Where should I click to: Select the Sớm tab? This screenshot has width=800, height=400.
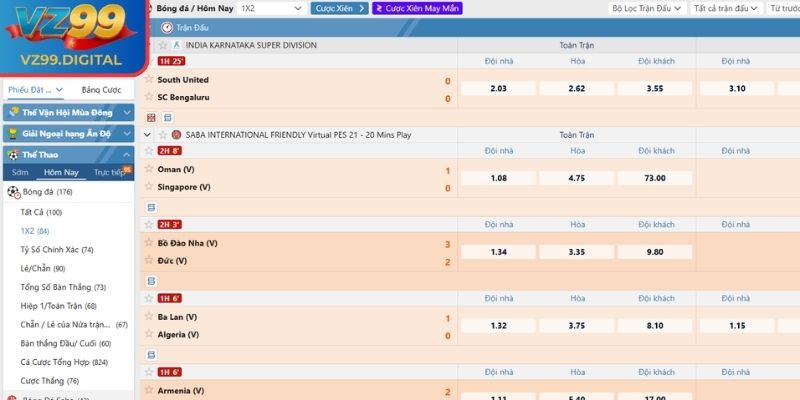[x=20, y=173]
